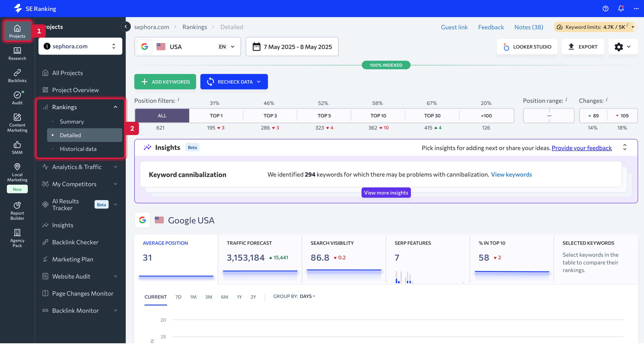Image resolution: width=644 pixels, height=345 pixels.
Task: Open the three-dots more menu
Action: [636, 9]
